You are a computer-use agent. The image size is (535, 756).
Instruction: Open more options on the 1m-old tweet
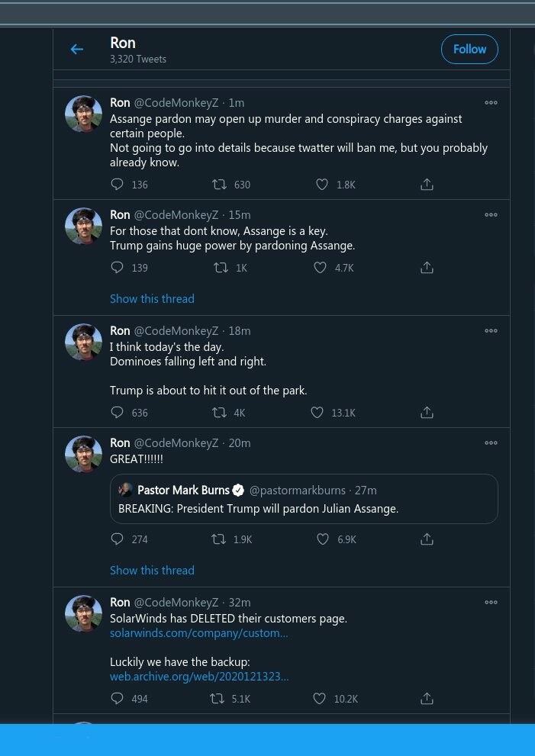click(x=491, y=103)
